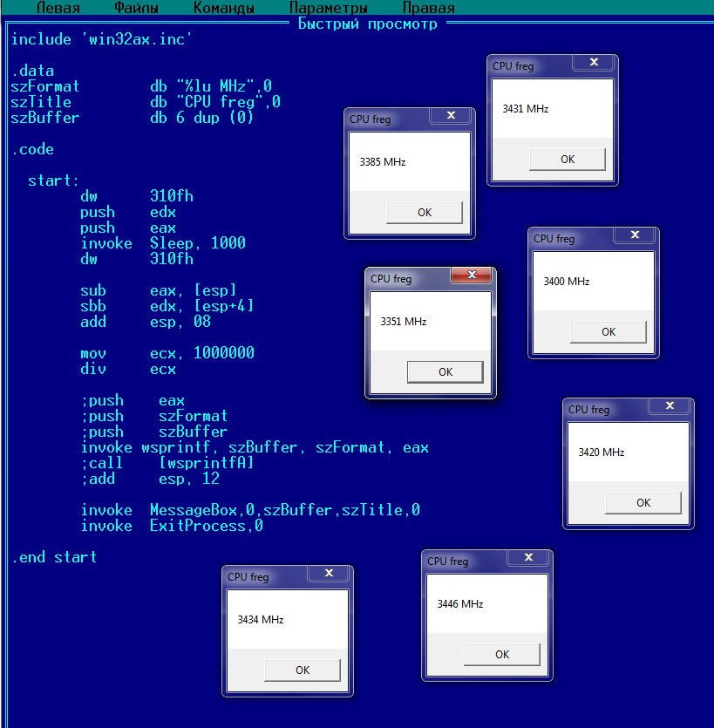
Task: Open the Правая menu
Action: (x=429, y=8)
